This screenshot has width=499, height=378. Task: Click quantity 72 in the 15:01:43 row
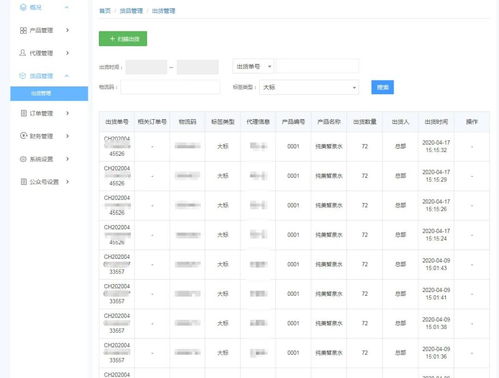pos(365,264)
